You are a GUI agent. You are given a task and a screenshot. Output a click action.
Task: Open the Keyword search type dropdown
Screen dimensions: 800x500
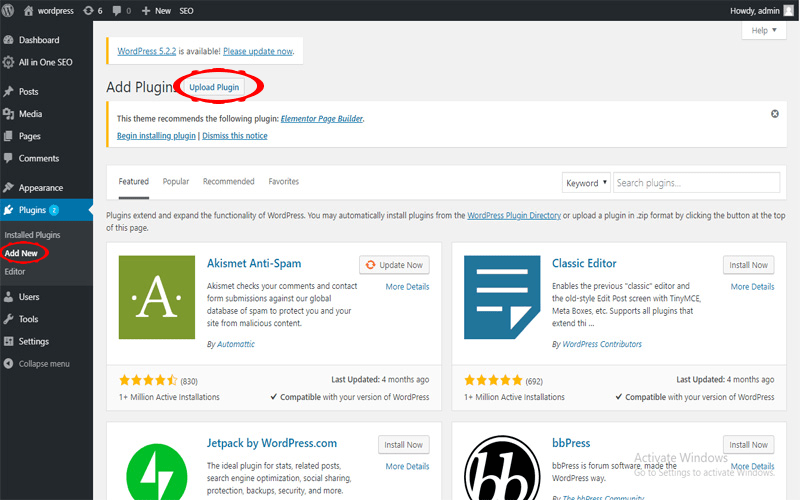[x=586, y=183]
